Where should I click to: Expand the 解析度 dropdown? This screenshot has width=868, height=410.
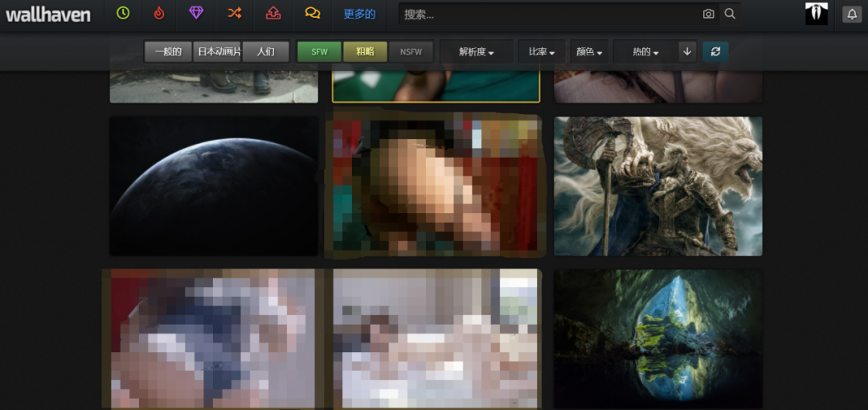point(477,52)
